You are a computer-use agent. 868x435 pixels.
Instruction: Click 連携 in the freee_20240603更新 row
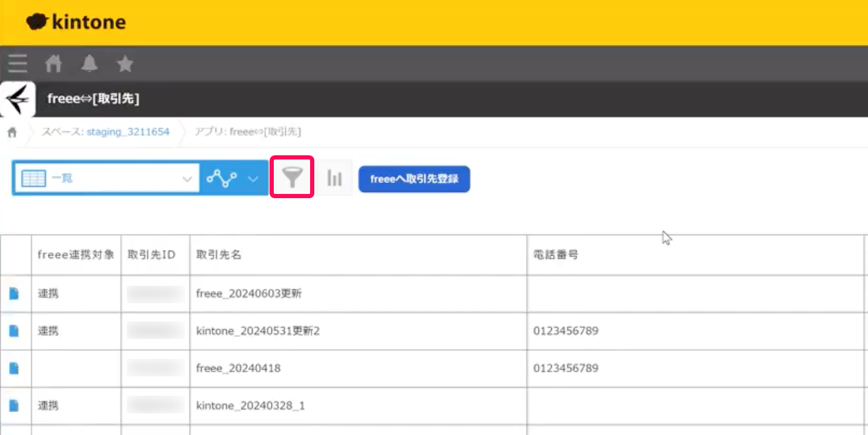[x=48, y=294]
